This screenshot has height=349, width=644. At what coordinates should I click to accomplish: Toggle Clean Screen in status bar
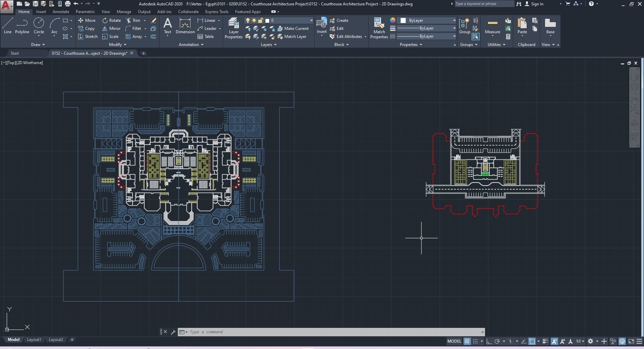[631, 341]
